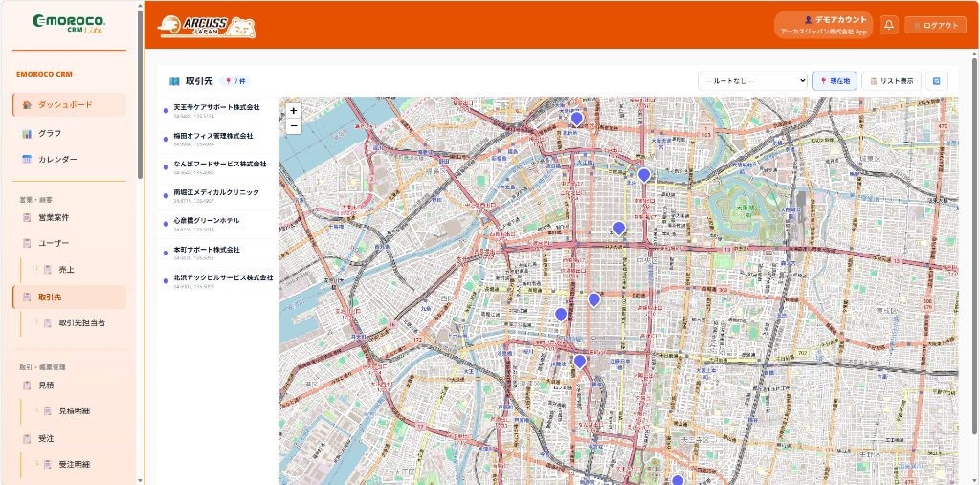Image resolution: width=980 pixels, height=485 pixels.
Task: Open the デモアカウント user profile
Action: click(824, 25)
